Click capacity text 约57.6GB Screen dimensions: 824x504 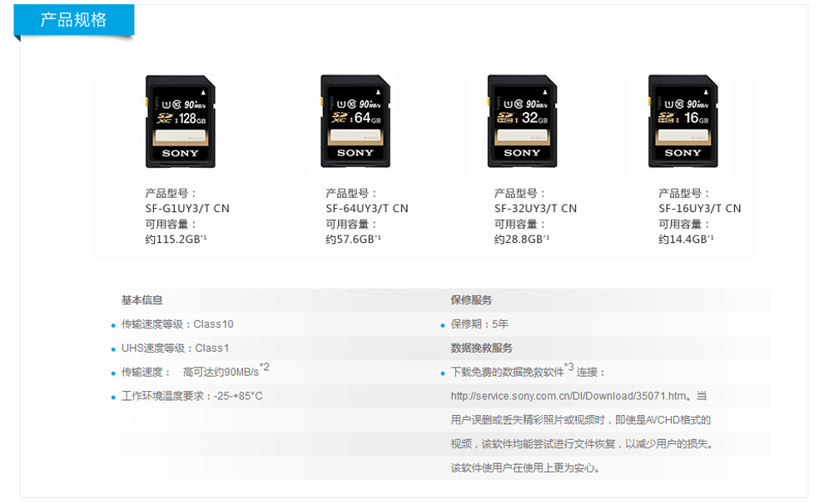(353, 240)
